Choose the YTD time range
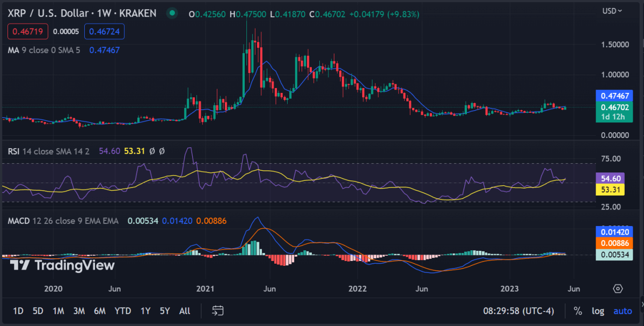644x326 pixels. (x=123, y=310)
